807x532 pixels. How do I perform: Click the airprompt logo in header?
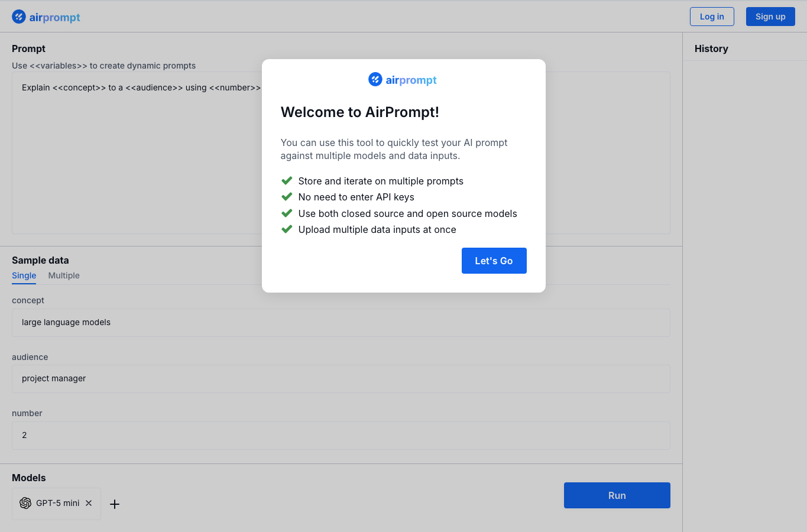(46, 17)
